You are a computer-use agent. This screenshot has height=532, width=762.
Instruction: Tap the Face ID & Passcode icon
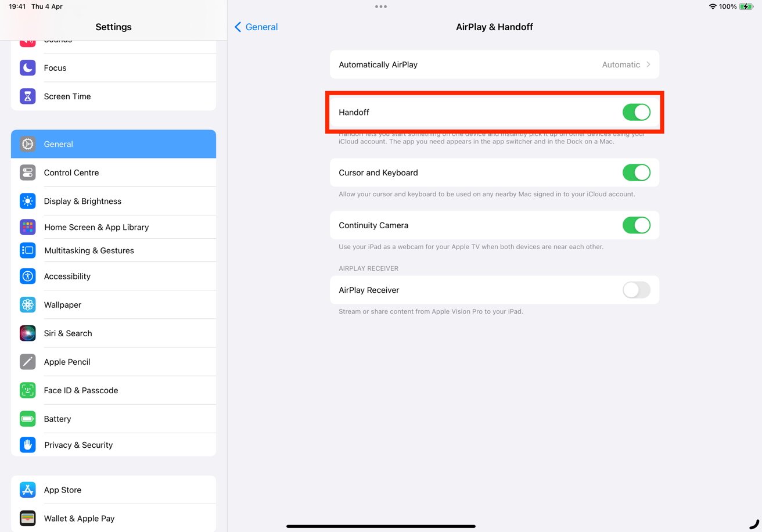pos(28,390)
